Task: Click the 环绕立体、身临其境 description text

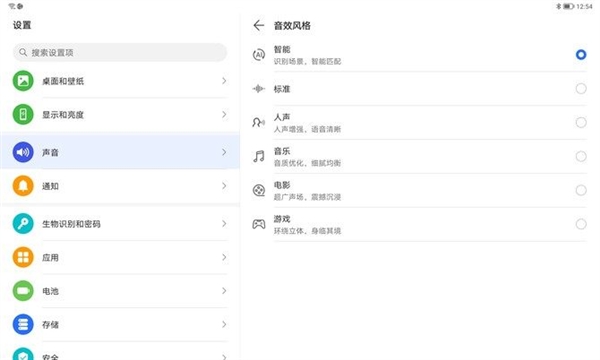Action: click(307, 231)
